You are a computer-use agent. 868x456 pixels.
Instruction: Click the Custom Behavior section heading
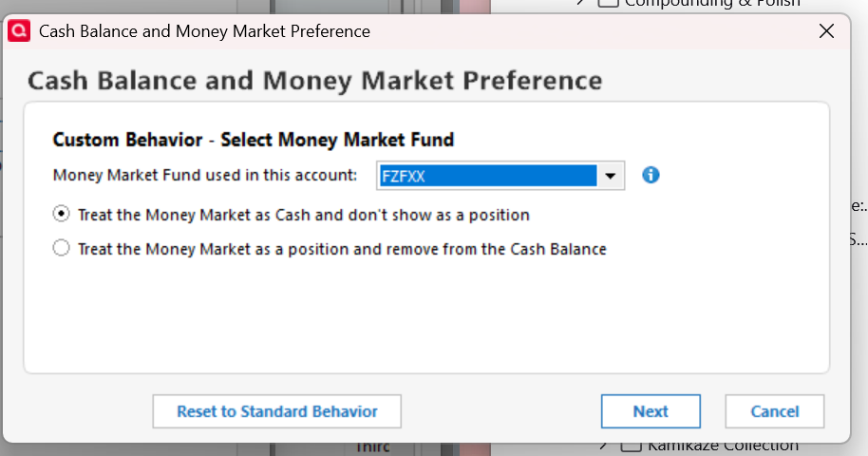(x=254, y=140)
